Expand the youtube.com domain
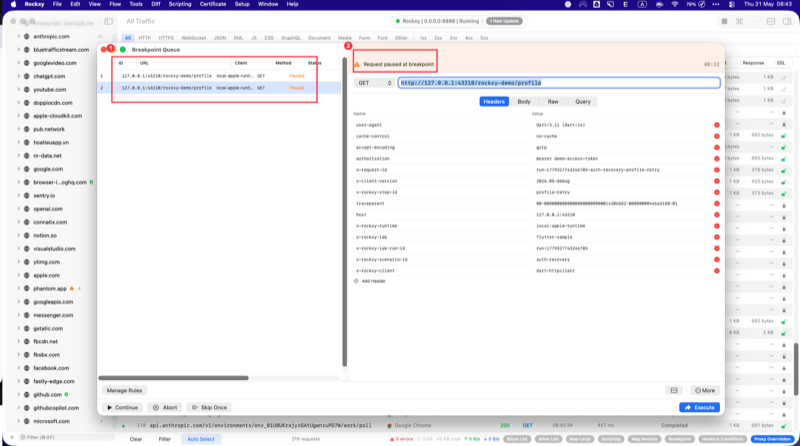800x446 pixels. 19,89
